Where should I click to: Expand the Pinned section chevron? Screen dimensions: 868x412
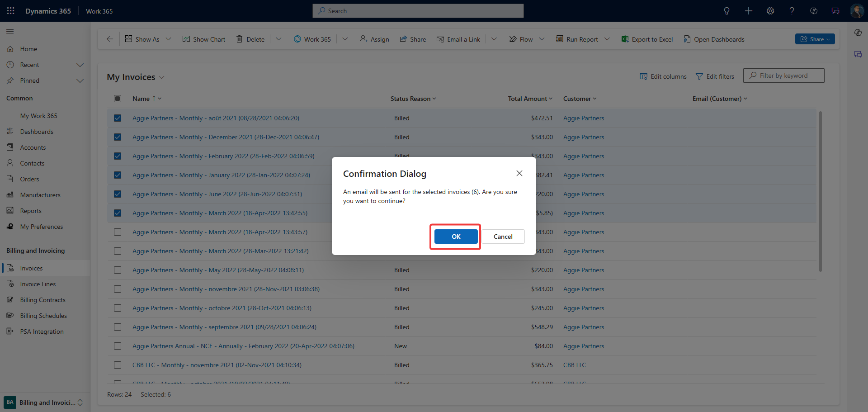pos(80,81)
